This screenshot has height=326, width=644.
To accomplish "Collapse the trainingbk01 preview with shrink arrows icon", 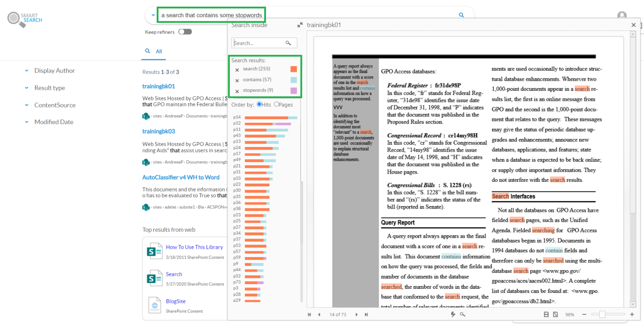I will 300,25.
